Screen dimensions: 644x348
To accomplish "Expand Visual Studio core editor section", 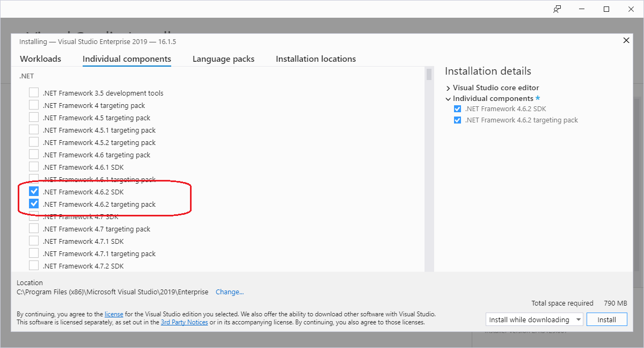I will point(448,88).
